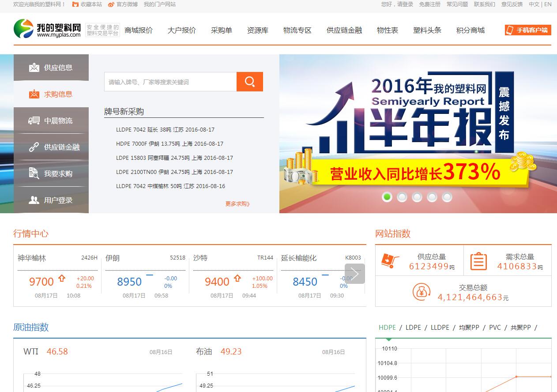The image size is (557, 392).
Task: Open 供应链金融 in top navigation
Action: [x=344, y=30]
